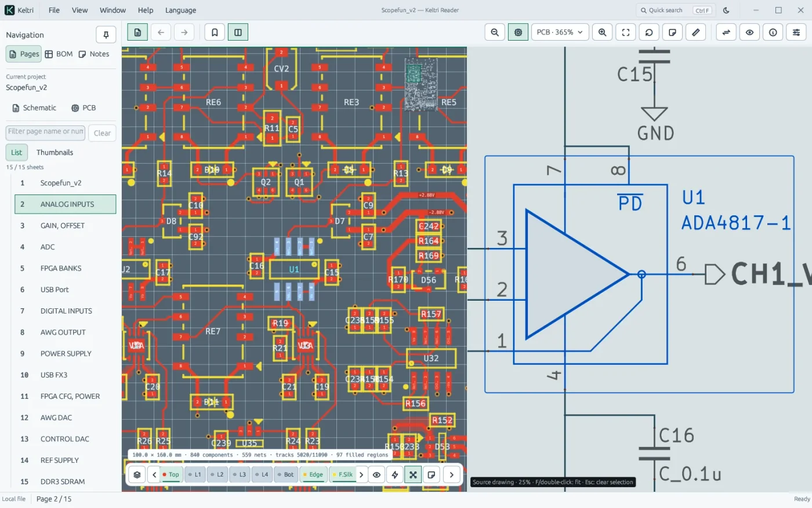
Task: Toggle the Bot layer chip
Action: click(x=285, y=475)
